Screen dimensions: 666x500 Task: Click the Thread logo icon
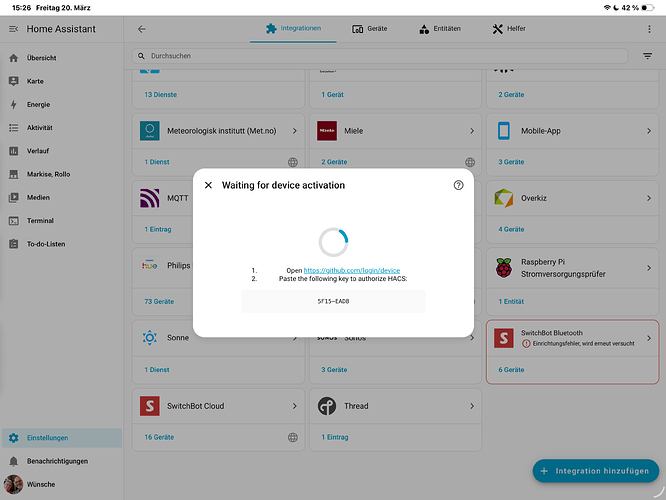(x=327, y=406)
